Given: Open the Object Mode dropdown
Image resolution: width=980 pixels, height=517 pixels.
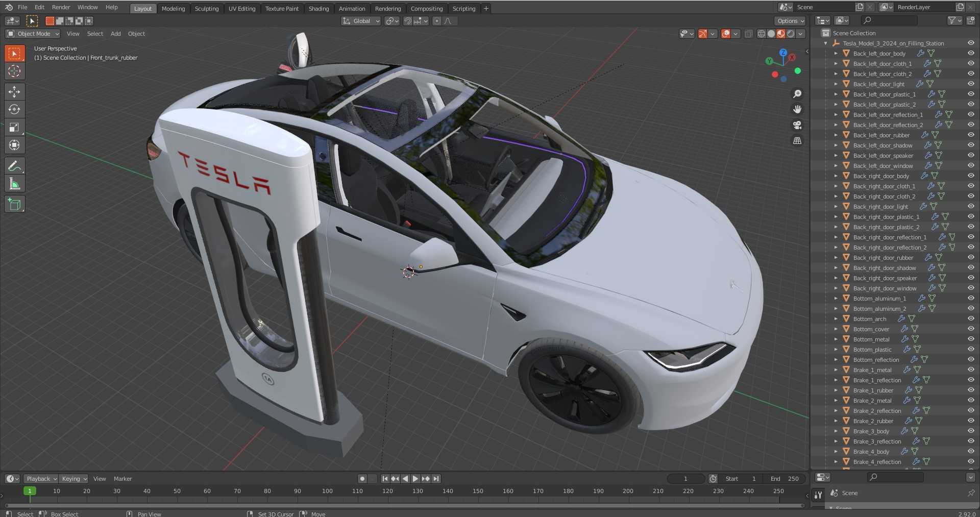Looking at the screenshot, I should coord(33,34).
